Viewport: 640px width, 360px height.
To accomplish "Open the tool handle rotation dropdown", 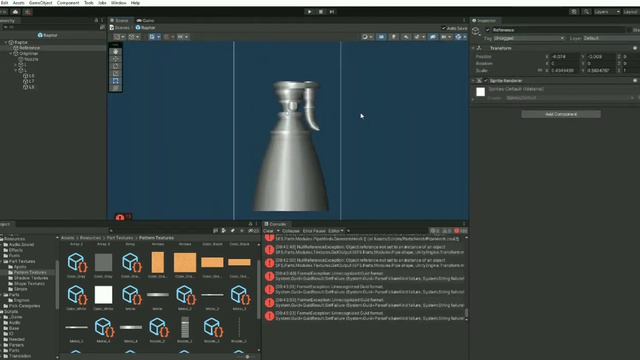I will tap(134, 37).
